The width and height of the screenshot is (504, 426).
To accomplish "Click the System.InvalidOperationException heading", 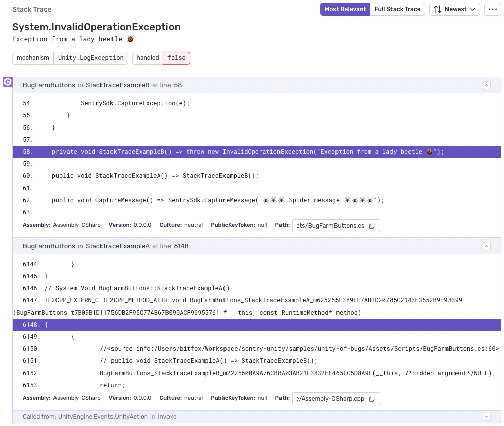I will point(96,27).
